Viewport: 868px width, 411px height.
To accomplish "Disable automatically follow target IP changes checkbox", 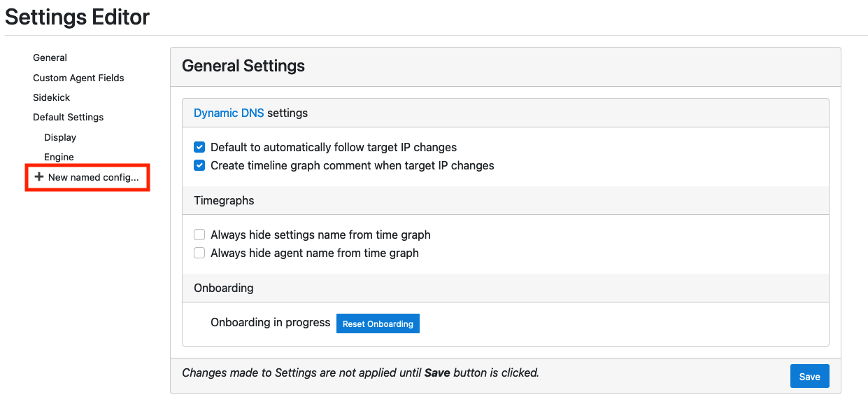I will click(199, 147).
